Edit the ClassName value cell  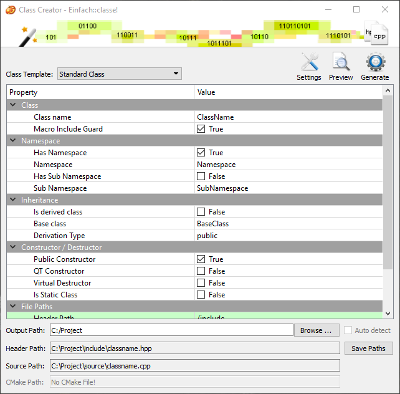point(288,117)
